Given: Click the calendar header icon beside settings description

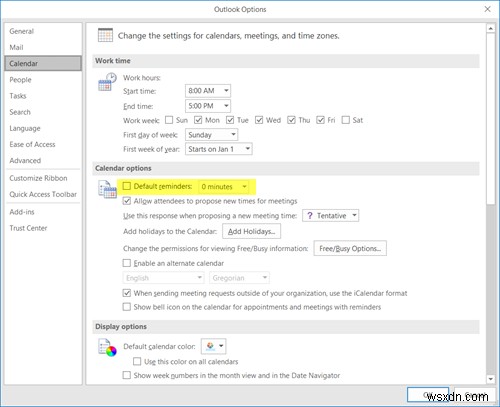Looking at the screenshot, I should (105, 35).
